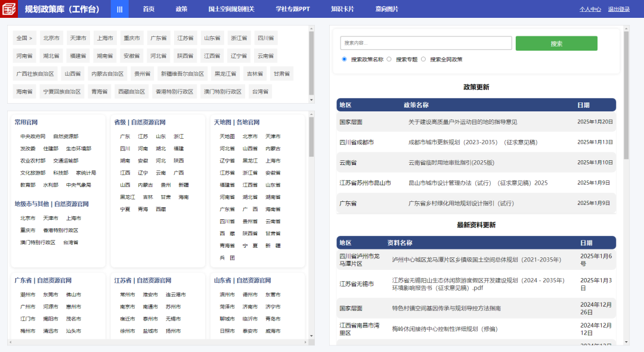644x352 pixels.
Task: Open 香港特别行政区 link under 地级市与其他
Action: coord(60,230)
